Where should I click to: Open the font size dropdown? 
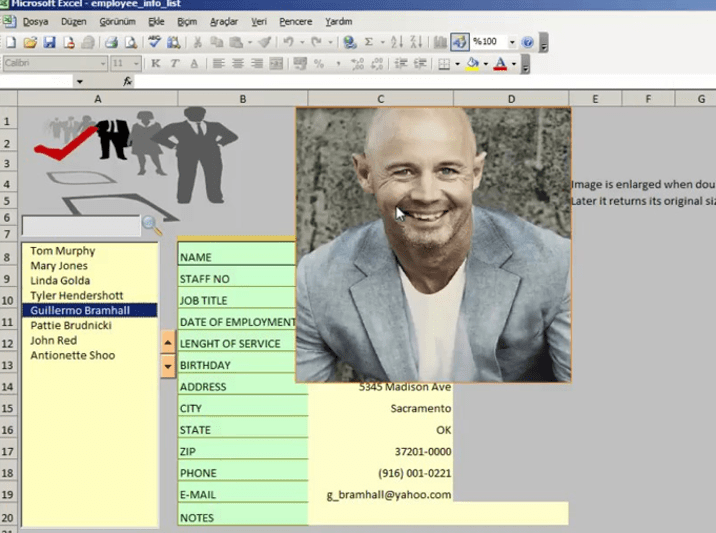[137, 63]
